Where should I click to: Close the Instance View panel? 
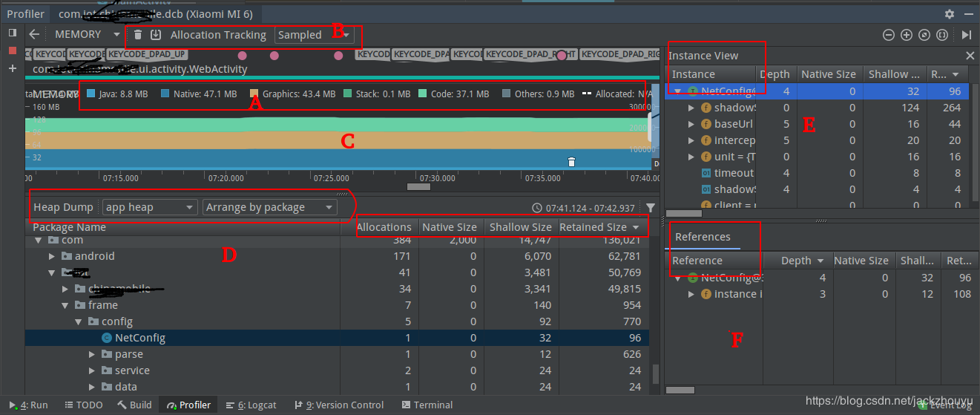[970, 56]
